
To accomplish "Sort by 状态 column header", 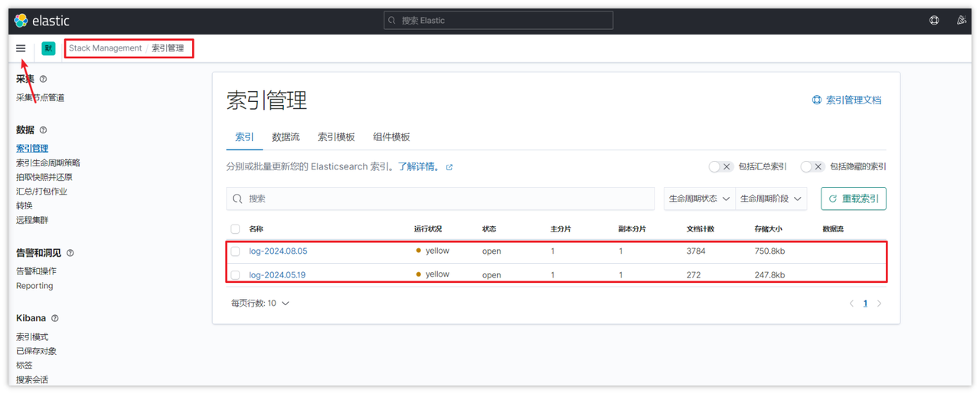I will coord(489,229).
